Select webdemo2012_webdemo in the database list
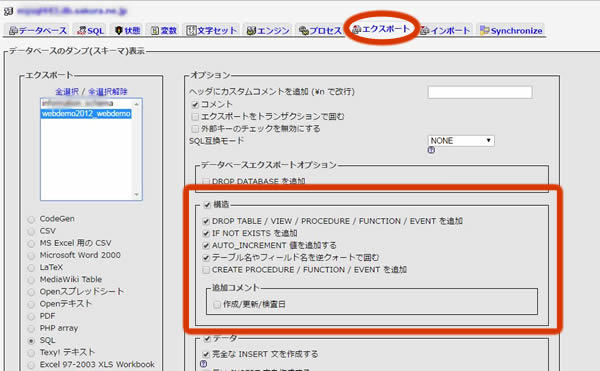 click(86, 114)
